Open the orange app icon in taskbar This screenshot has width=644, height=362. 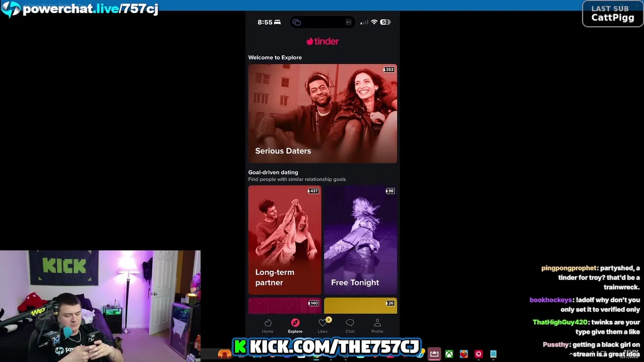pyautogui.click(x=224, y=354)
